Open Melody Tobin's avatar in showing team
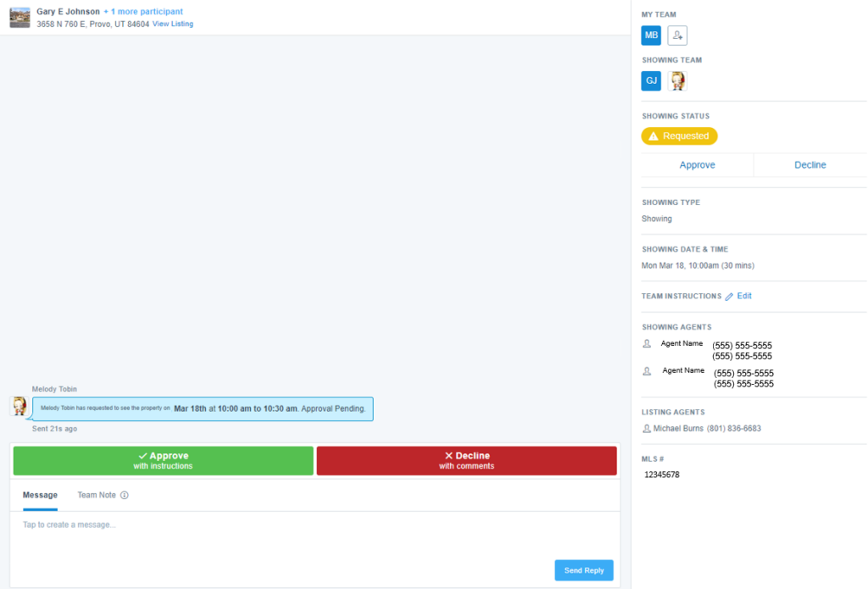Image resolution: width=868 pixels, height=589 pixels. pos(677,81)
